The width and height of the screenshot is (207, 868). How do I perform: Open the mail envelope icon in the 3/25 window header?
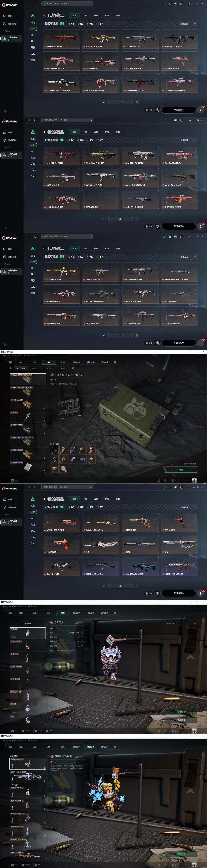click(170, 237)
